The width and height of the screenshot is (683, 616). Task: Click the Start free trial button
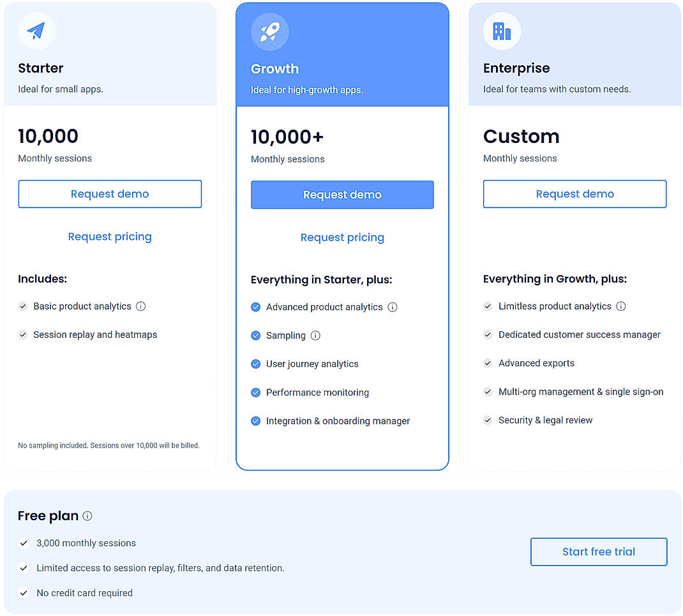(598, 552)
